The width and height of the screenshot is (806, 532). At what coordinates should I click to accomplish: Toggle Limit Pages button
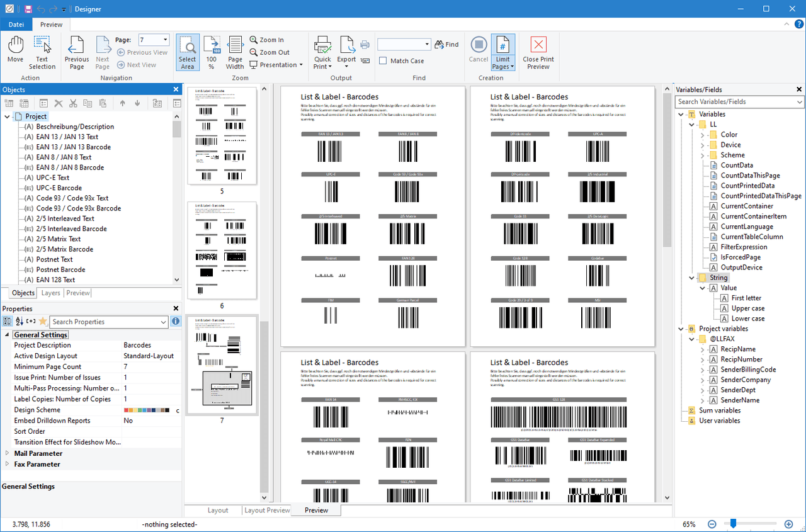pyautogui.click(x=502, y=53)
